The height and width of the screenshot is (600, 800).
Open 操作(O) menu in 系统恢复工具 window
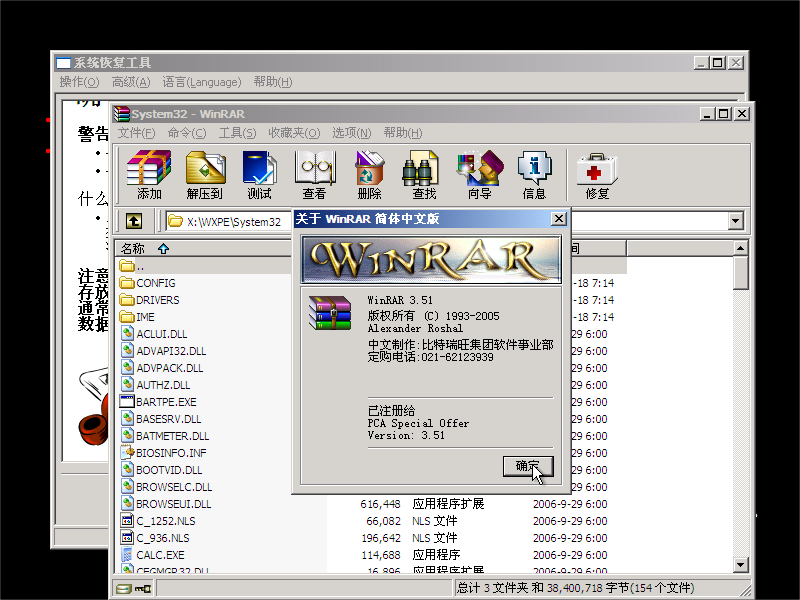[x=79, y=82]
